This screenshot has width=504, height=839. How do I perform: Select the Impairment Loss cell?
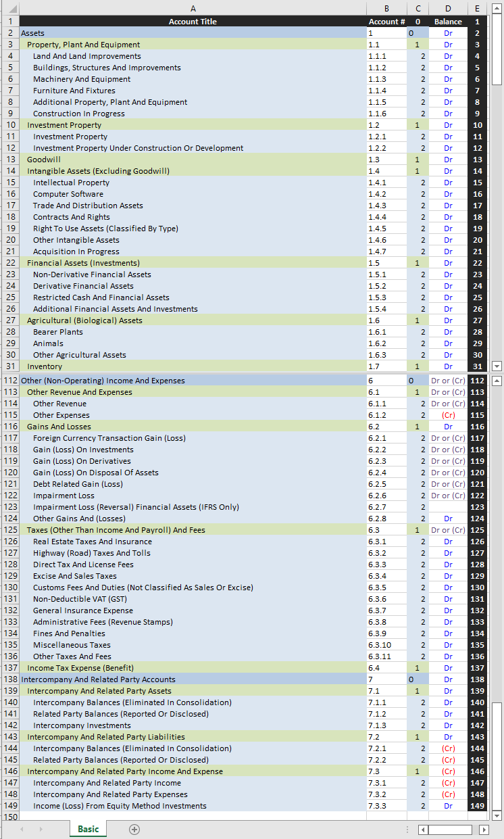pyautogui.click(x=193, y=496)
